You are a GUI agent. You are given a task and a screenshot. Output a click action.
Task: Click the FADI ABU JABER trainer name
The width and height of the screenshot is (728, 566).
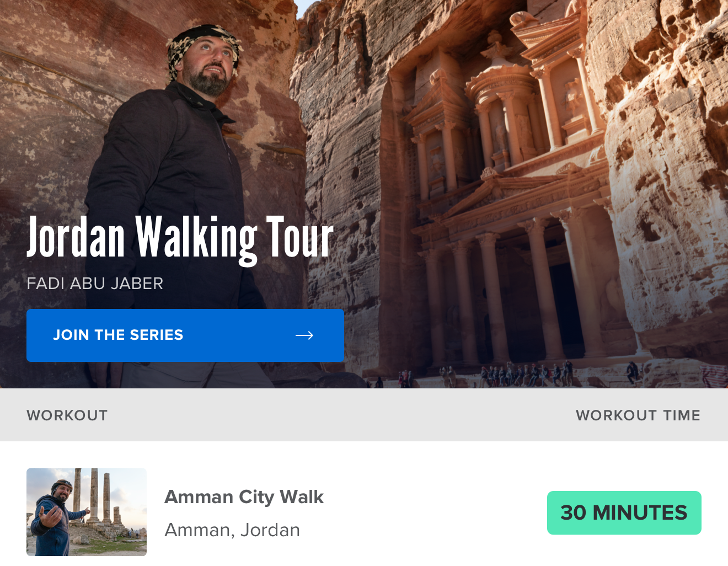point(95,284)
